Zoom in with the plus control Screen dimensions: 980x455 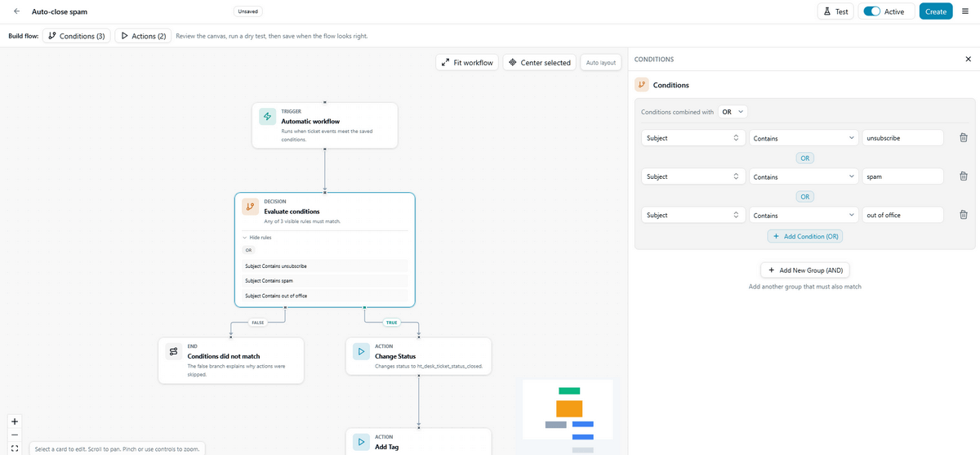click(x=15, y=421)
